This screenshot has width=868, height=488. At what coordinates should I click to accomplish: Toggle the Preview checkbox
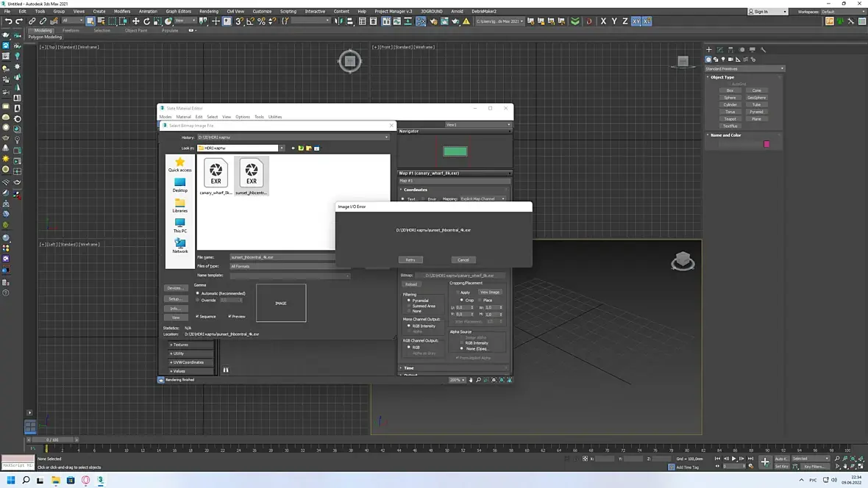point(230,317)
